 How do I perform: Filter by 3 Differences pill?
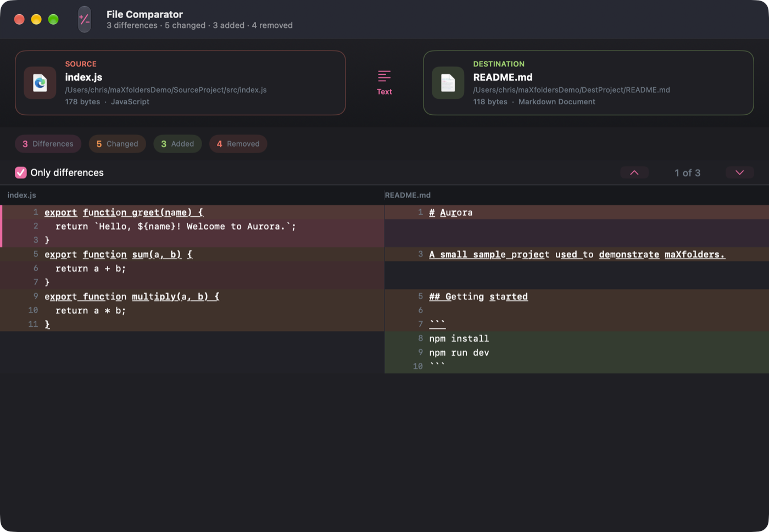click(x=48, y=144)
